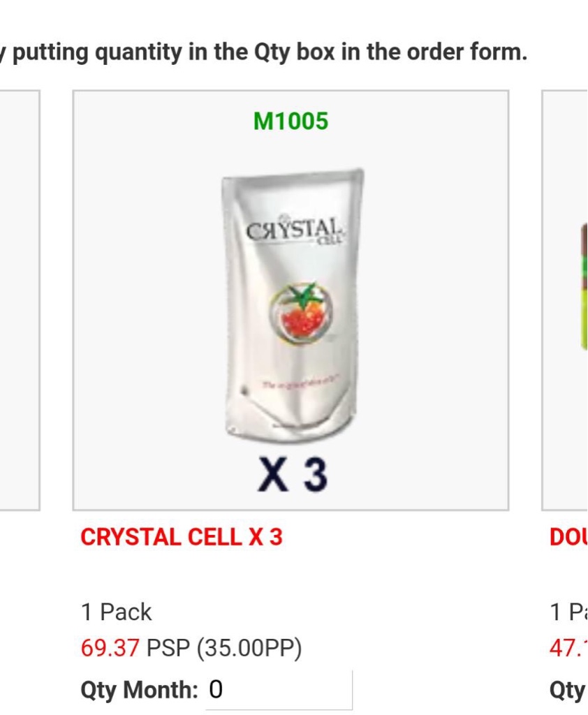Click the green M1005 product code
Screen dimensions: 588x715
pyautogui.click(x=291, y=121)
